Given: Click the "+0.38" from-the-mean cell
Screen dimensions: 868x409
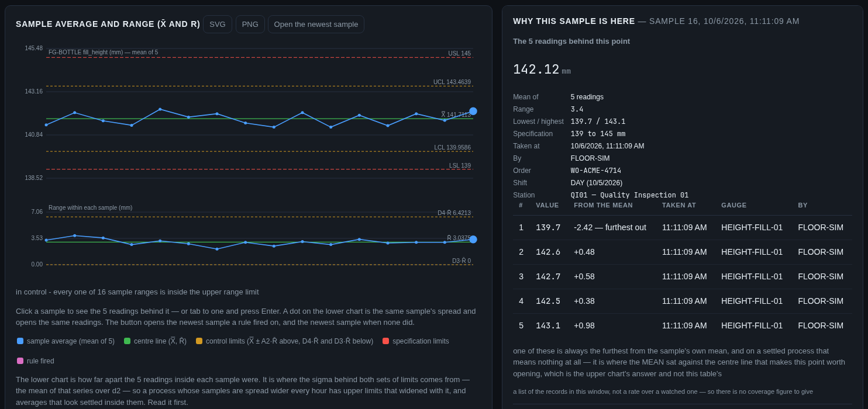Looking at the screenshot, I should tap(584, 301).
